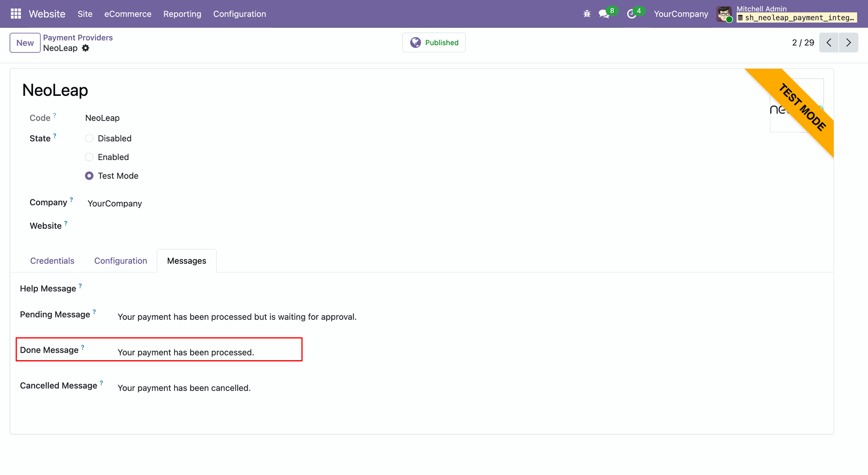Show help tooltip for Website field
The width and height of the screenshot is (868, 475).
coord(66,223)
